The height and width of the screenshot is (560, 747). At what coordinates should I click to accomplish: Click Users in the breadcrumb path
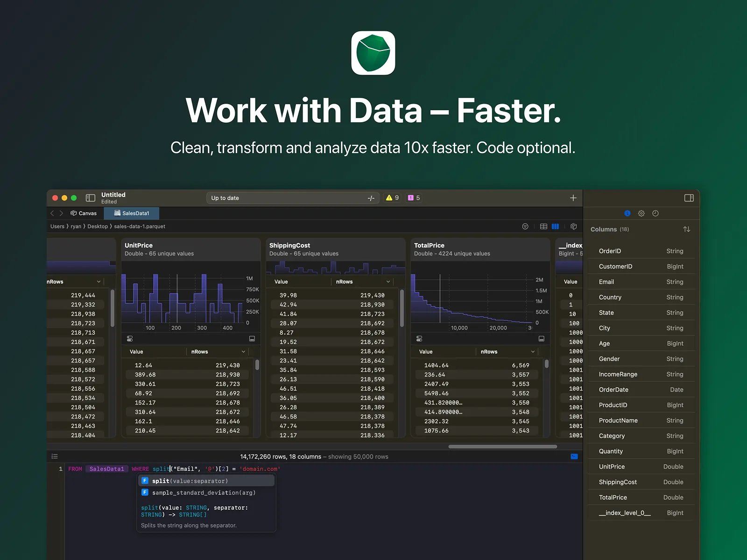coord(57,226)
